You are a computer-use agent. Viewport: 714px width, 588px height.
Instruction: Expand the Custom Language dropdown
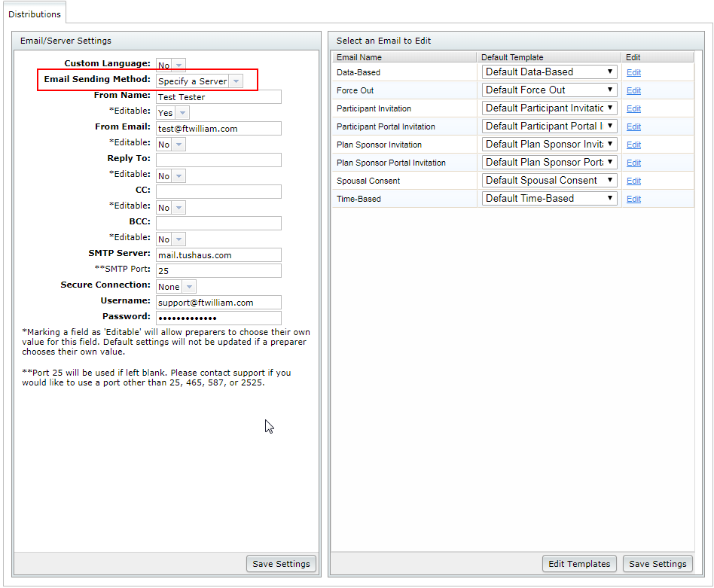click(x=171, y=66)
